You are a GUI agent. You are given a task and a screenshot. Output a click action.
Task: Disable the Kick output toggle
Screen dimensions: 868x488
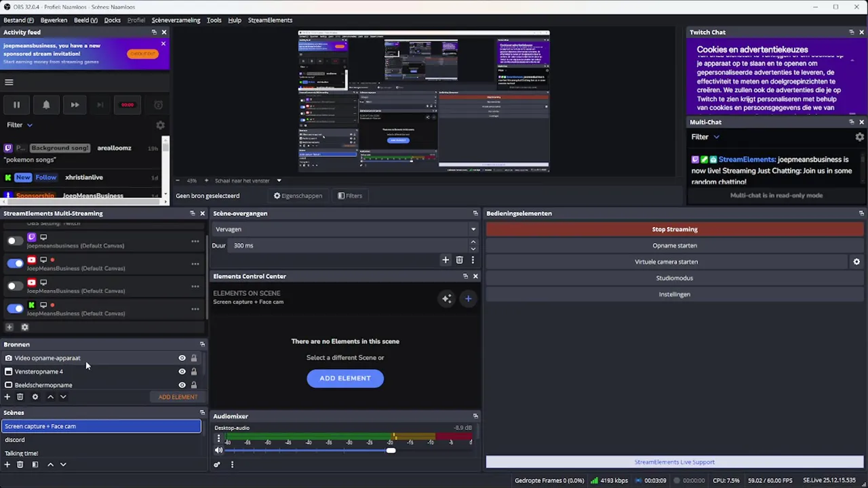click(x=15, y=308)
